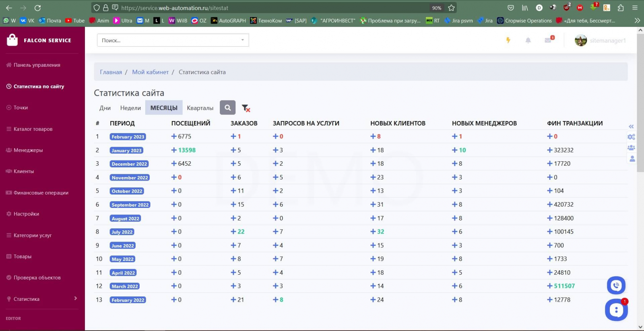
Task: Collapse the right panel double-chevron
Action: tap(631, 127)
